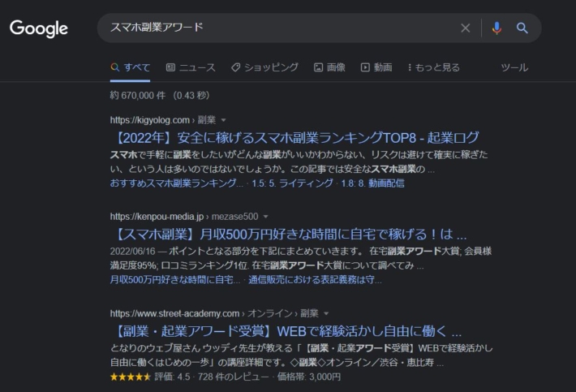Switch to the ショッピング tab
The width and height of the screenshot is (576, 392).
(264, 67)
